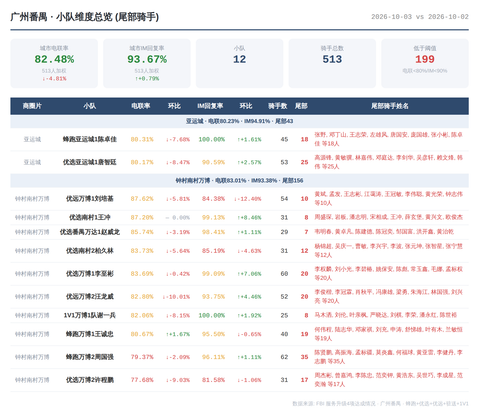The height and width of the screenshot is (419, 500).
Task: Click the 电联率 column header
Action: (x=140, y=106)
